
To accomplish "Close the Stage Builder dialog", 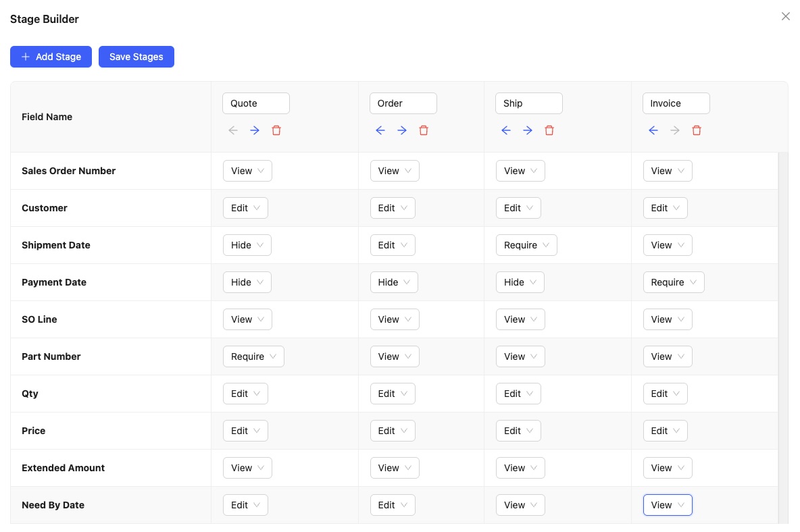I will coord(785,16).
